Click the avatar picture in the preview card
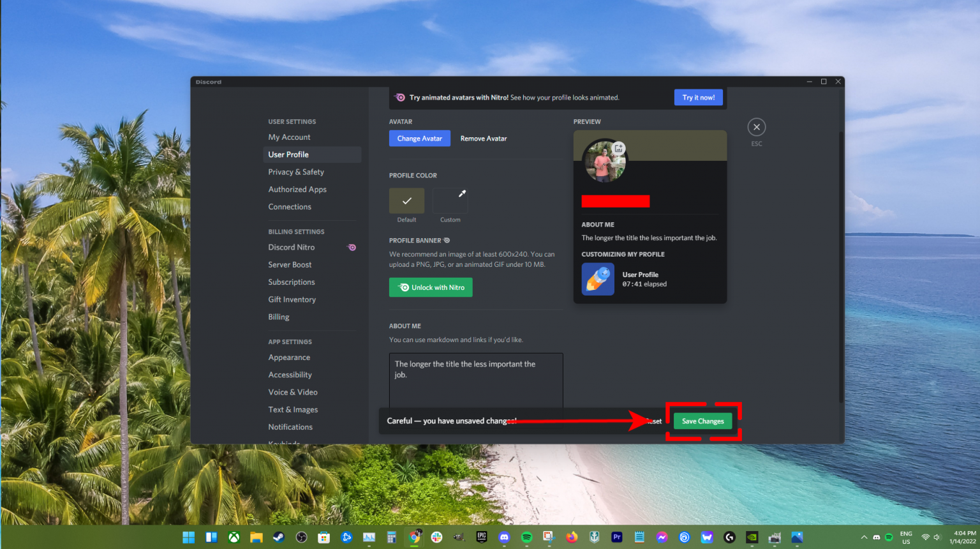This screenshot has height=549, width=980. click(605, 162)
